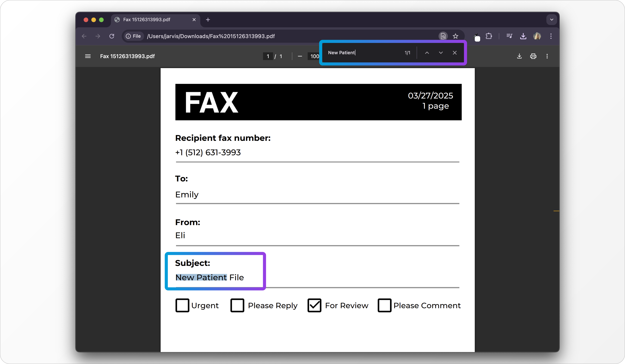Reload the page with refresh icon
This screenshot has height=364, width=625.
click(x=112, y=36)
